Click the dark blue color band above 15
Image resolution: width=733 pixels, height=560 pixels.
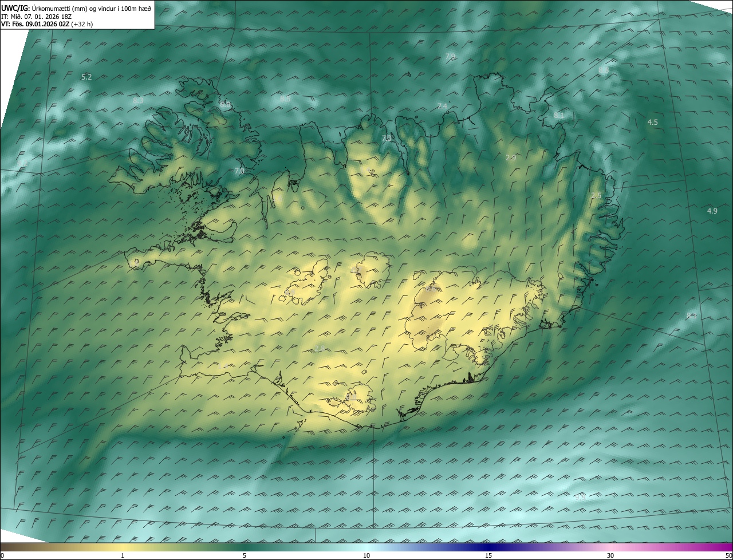pyautogui.click(x=488, y=547)
